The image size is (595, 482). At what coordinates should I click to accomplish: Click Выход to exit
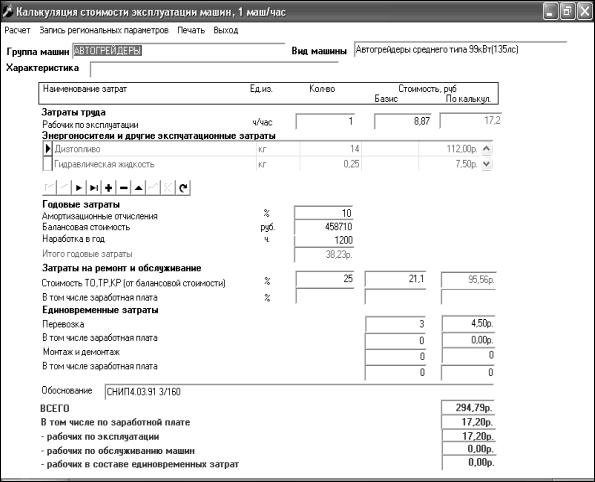[226, 30]
